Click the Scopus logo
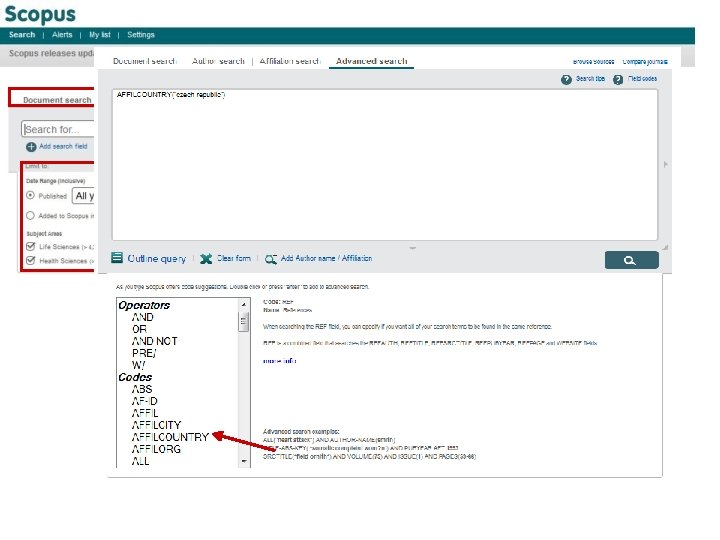 pos(40,14)
